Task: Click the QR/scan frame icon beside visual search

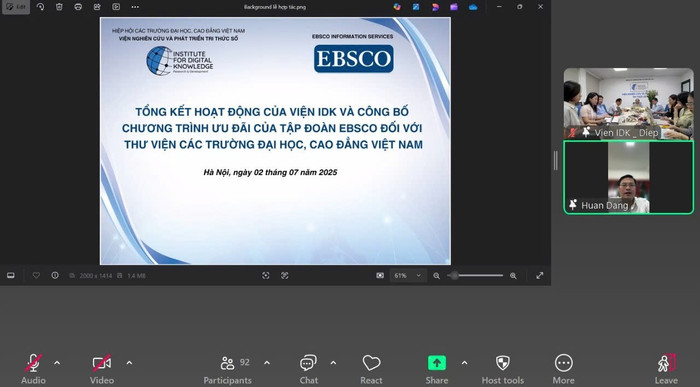Action: (x=284, y=276)
